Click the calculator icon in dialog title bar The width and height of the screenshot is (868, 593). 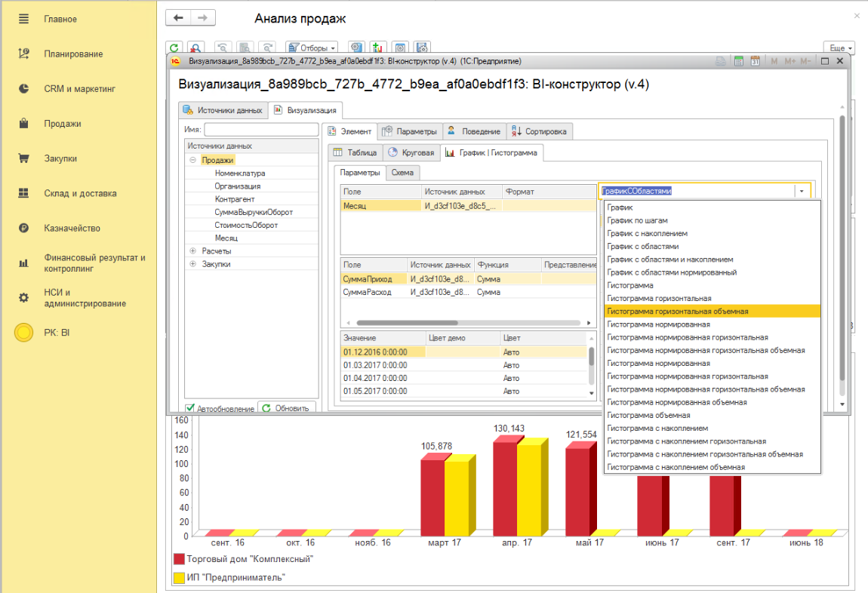739,61
